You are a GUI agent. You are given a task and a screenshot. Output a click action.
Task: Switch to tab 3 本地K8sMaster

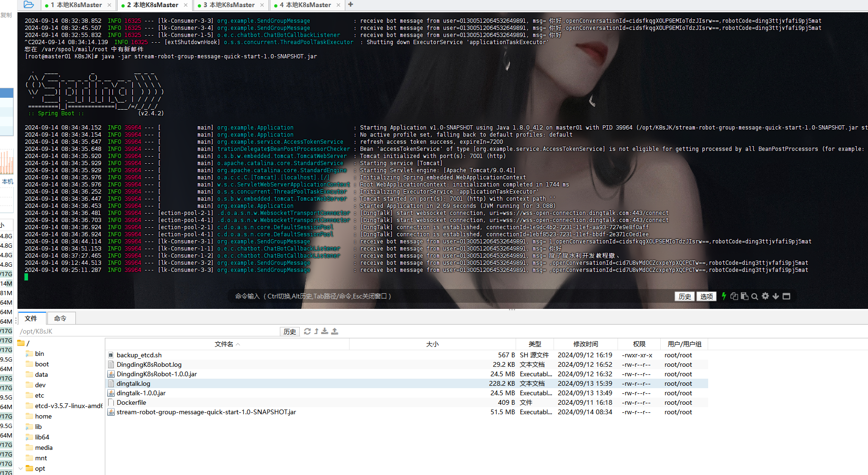click(229, 5)
